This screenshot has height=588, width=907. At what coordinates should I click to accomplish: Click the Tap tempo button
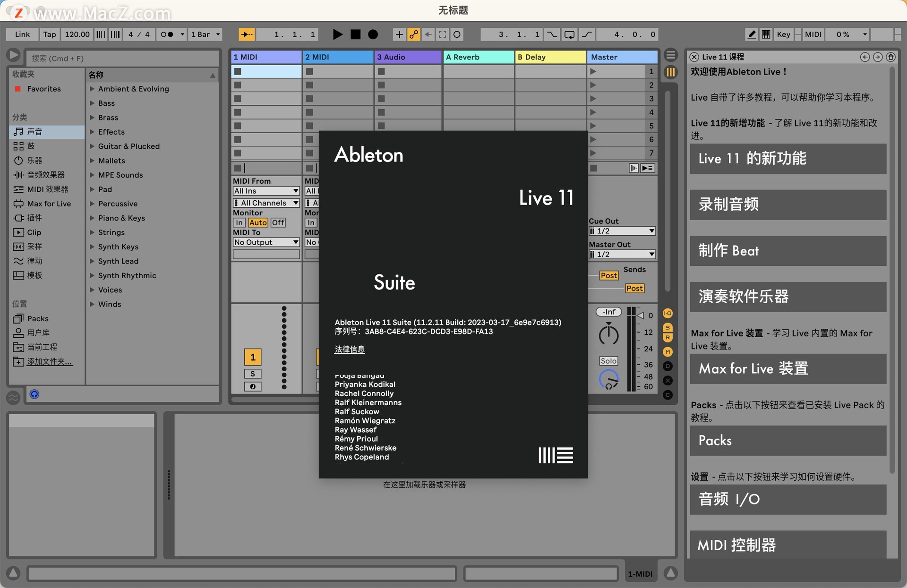[x=49, y=34]
